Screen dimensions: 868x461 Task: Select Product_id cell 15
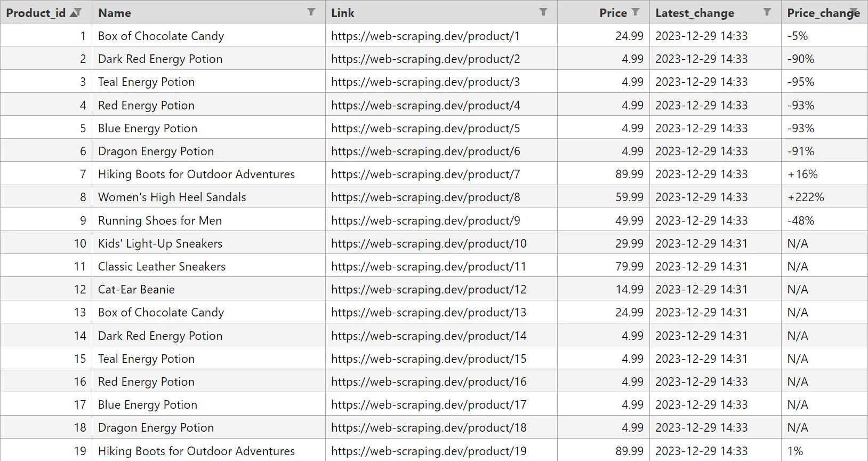pyautogui.click(x=46, y=359)
